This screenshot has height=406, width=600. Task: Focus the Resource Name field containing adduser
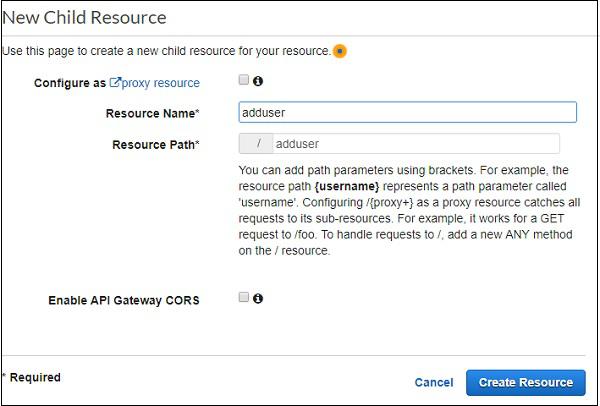click(x=408, y=113)
